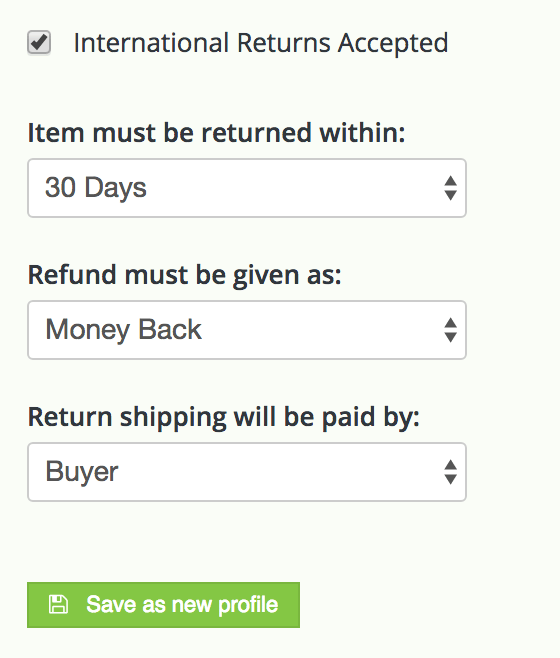The height and width of the screenshot is (658, 560).
Task: Click the 'Save as new profile' button text
Action: [182, 605]
